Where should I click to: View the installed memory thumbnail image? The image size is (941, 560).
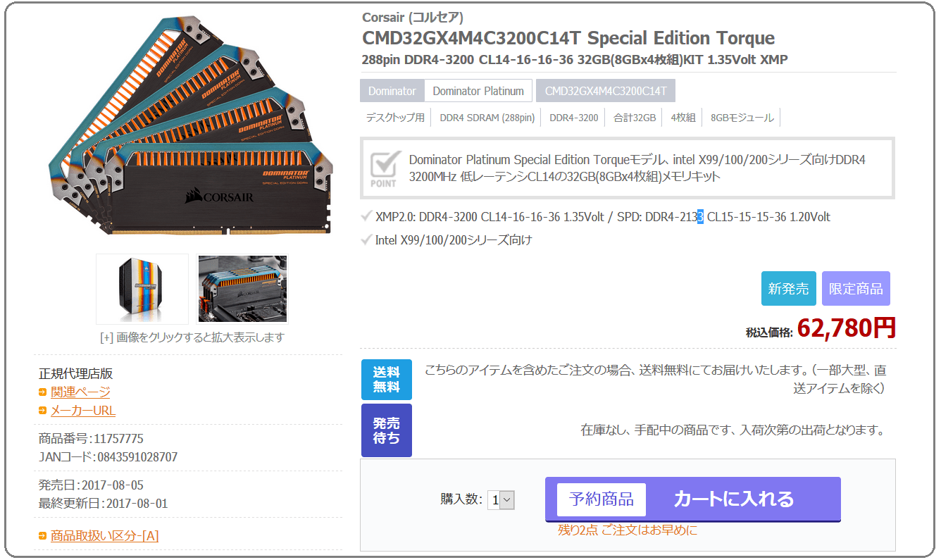click(x=242, y=289)
